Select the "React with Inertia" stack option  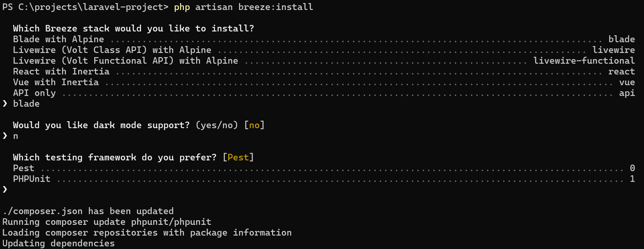click(61, 71)
